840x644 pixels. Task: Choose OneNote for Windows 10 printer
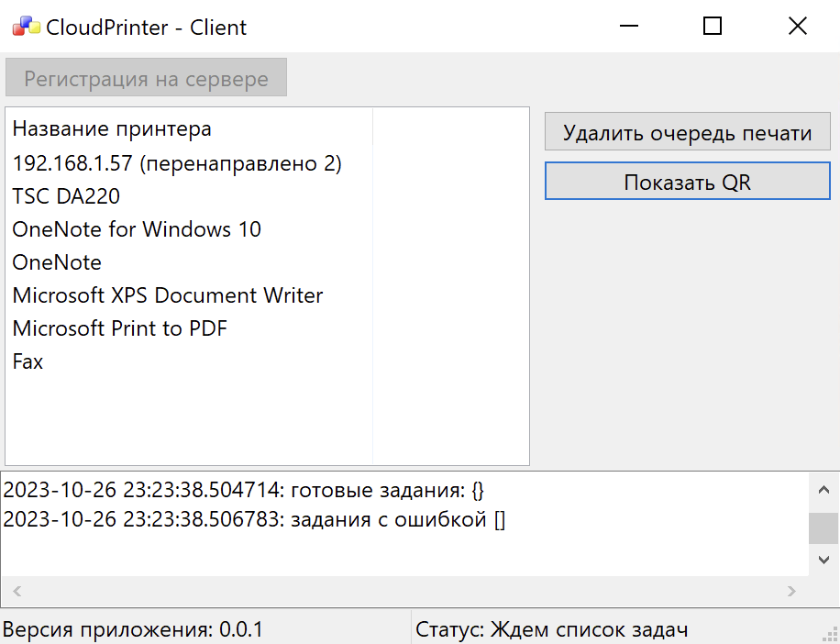pyautogui.click(x=137, y=229)
